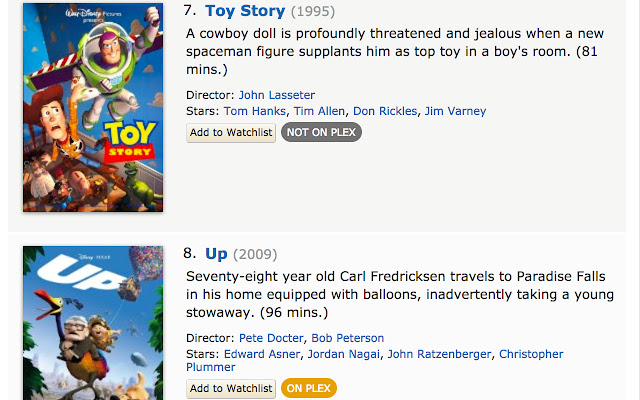Click the Up movie poster thumbnail
Viewport: 640px width, 400px height.
pyautogui.click(x=93, y=322)
